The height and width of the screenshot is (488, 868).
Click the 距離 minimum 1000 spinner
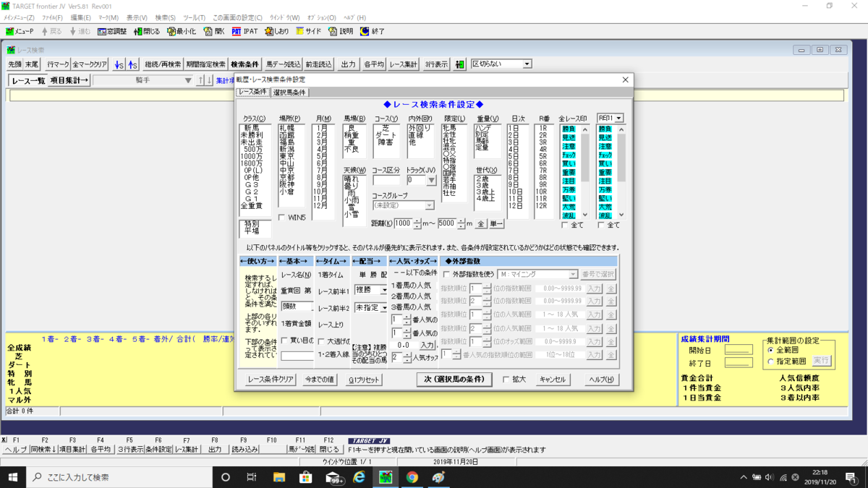click(x=419, y=223)
